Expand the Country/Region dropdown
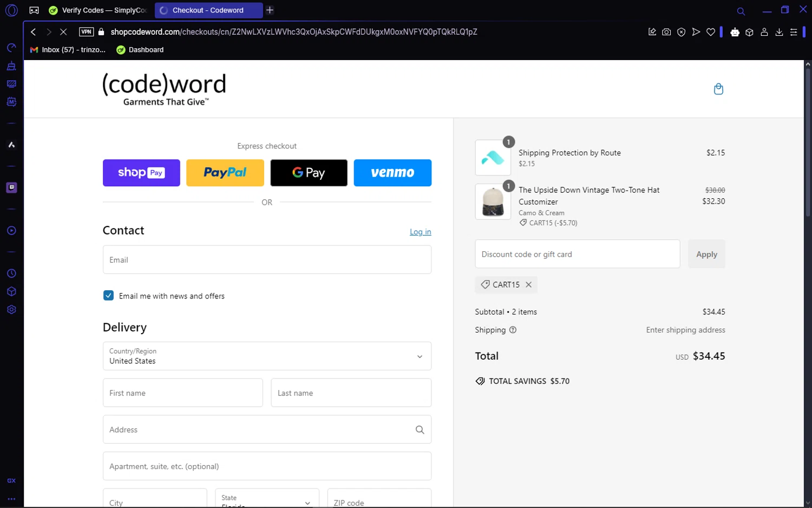This screenshot has height=508, width=812. pyautogui.click(x=267, y=356)
